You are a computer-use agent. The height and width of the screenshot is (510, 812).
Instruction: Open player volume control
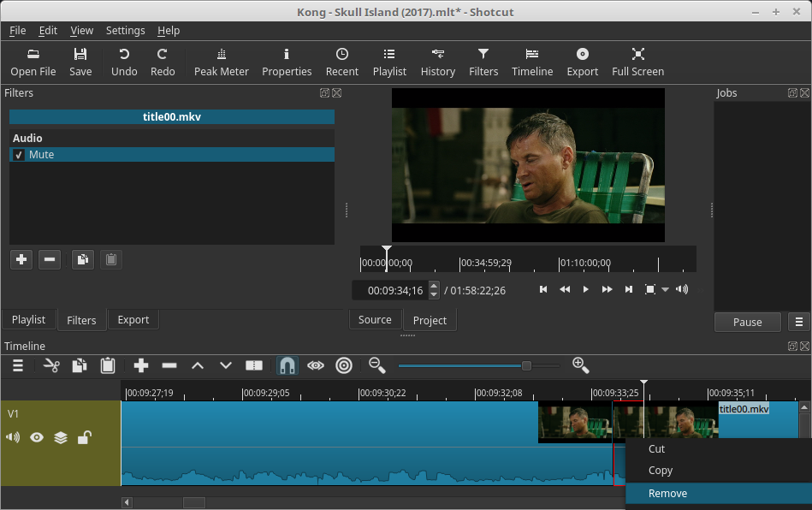pyautogui.click(x=682, y=289)
